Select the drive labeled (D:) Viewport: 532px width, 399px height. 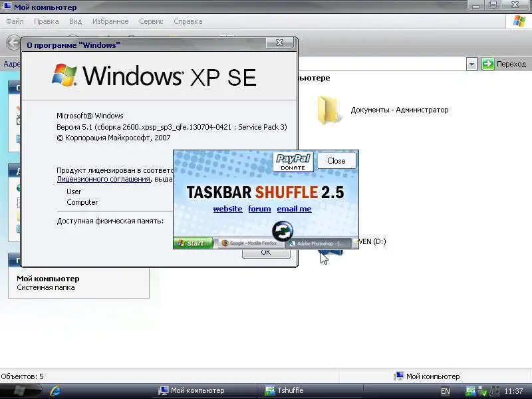click(372, 241)
